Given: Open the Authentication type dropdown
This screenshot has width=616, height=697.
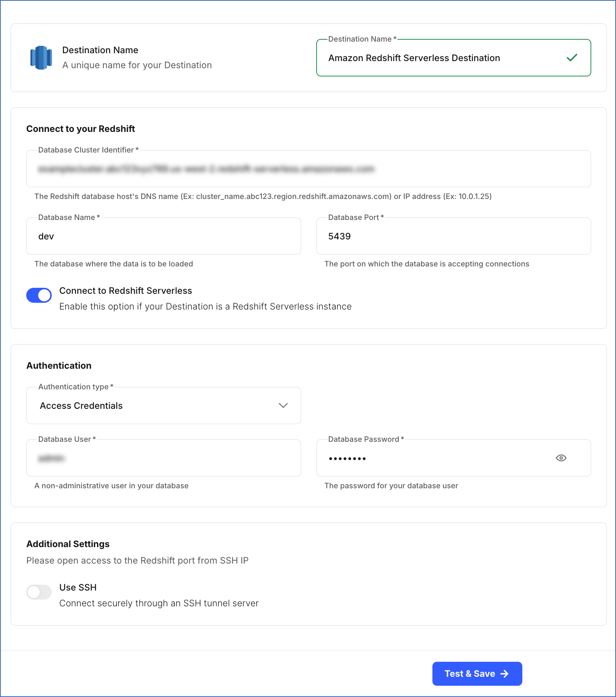Looking at the screenshot, I should pyautogui.click(x=163, y=405).
